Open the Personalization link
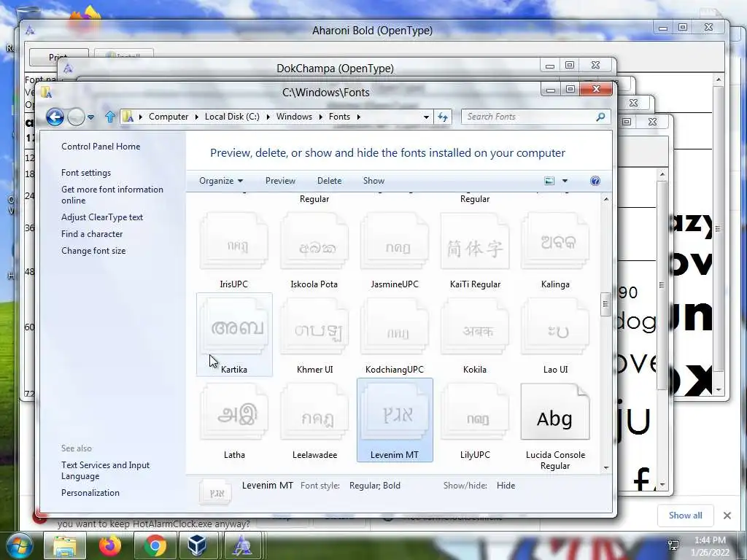Screen dimensions: 747x560 click(90, 493)
